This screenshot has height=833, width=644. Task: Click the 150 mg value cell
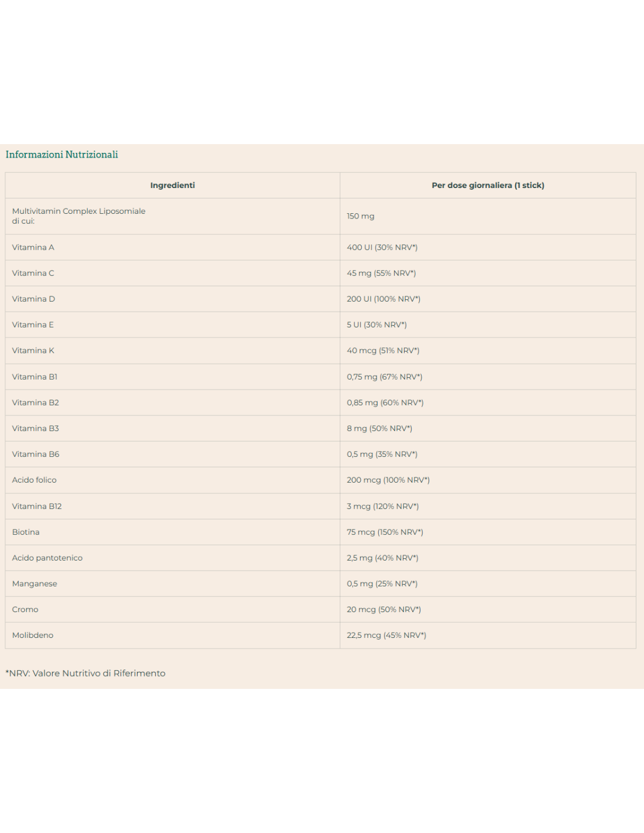360,216
